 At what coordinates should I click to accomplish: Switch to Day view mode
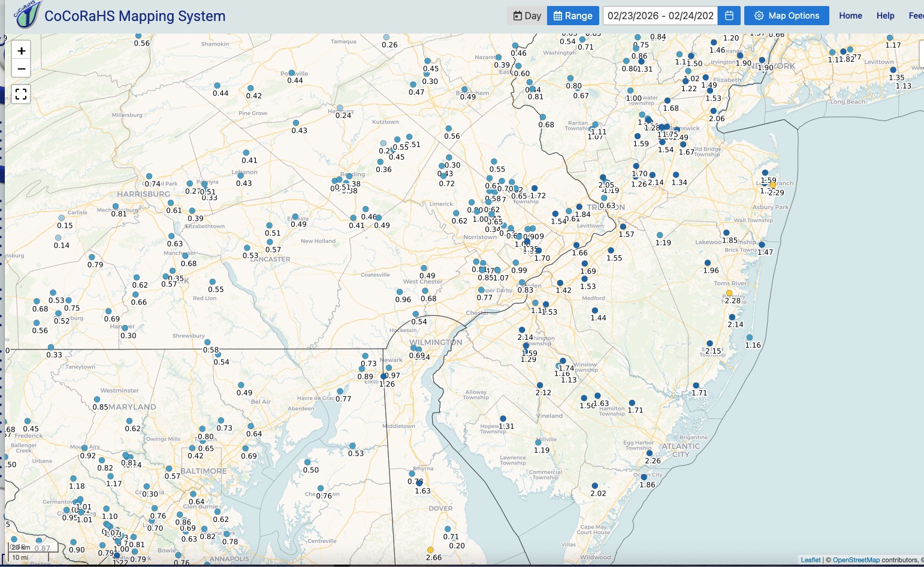coord(527,16)
